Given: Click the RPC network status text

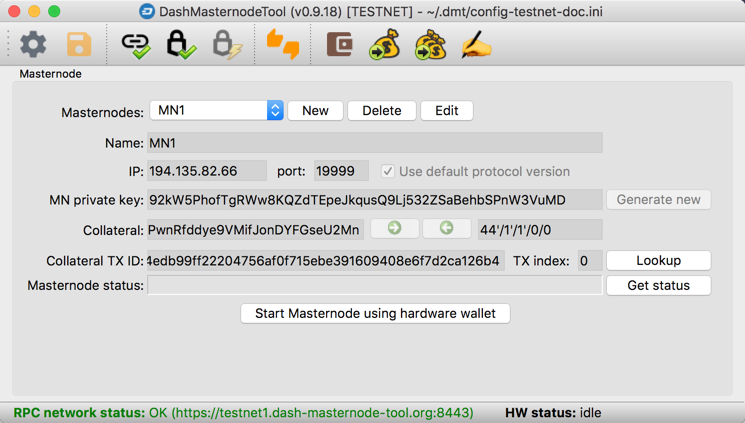Looking at the screenshot, I should 243,413.
